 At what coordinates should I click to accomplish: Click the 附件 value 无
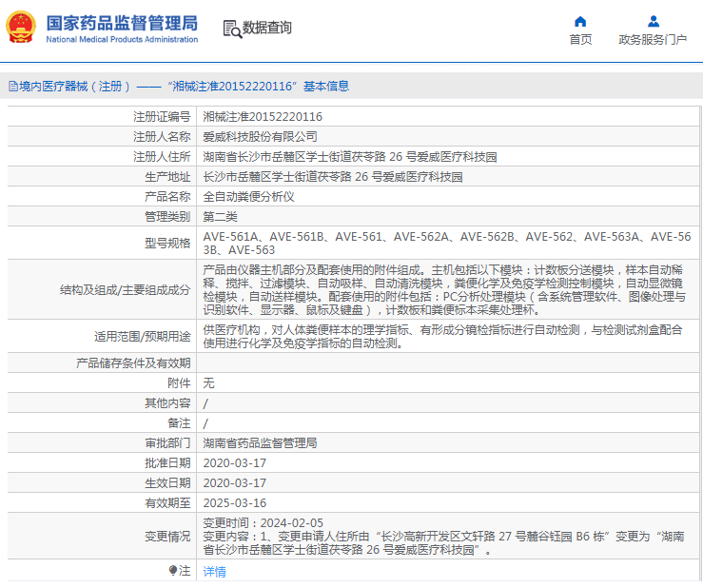[208, 383]
